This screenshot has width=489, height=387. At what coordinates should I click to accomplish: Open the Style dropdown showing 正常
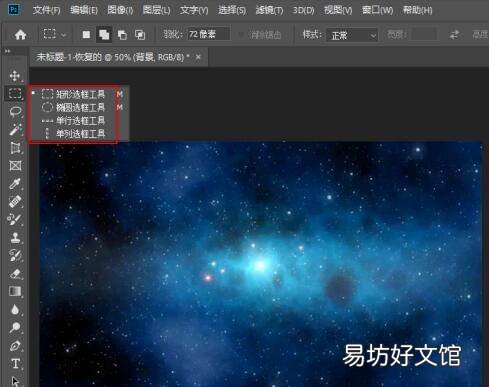(352, 35)
